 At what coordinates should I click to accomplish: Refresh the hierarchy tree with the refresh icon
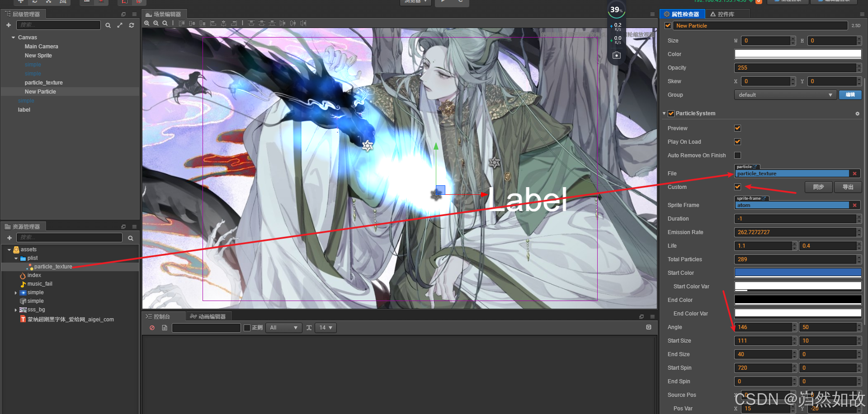point(132,25)
